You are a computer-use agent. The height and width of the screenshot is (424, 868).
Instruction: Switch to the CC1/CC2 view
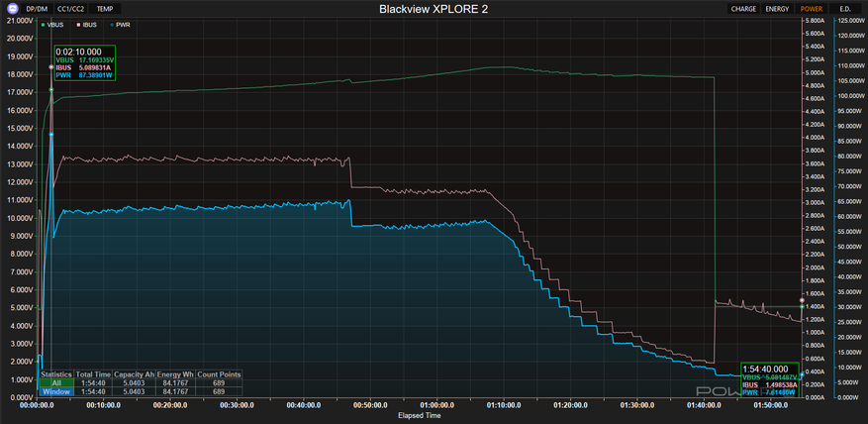(x=70, y=8)
